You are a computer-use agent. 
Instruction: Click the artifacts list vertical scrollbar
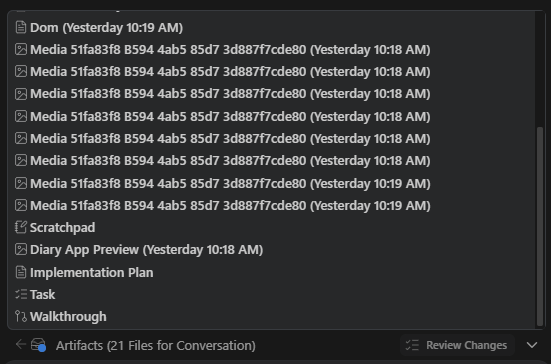point(540,227)
